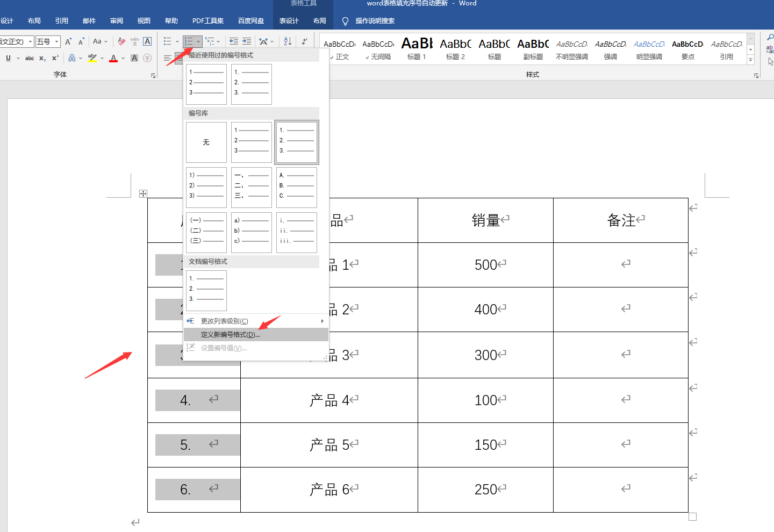Increase paragraph indent
The image size is (774, 532).
pos(247,41)
